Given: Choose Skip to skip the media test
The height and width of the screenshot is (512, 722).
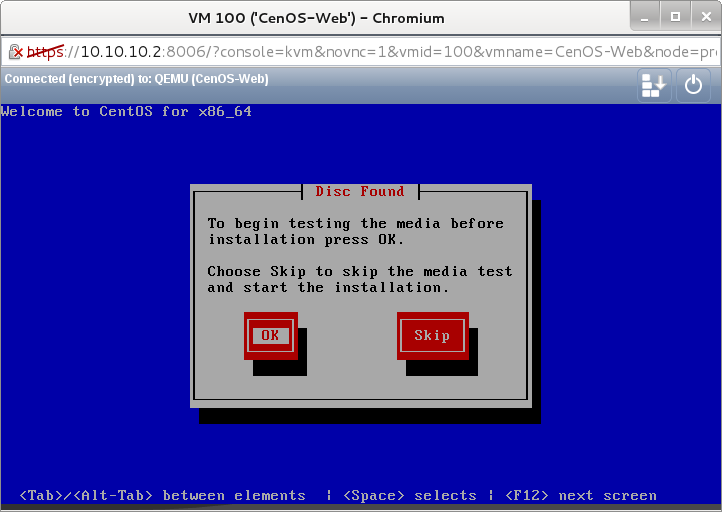Looking at the screenshot, I should [432, 335].
